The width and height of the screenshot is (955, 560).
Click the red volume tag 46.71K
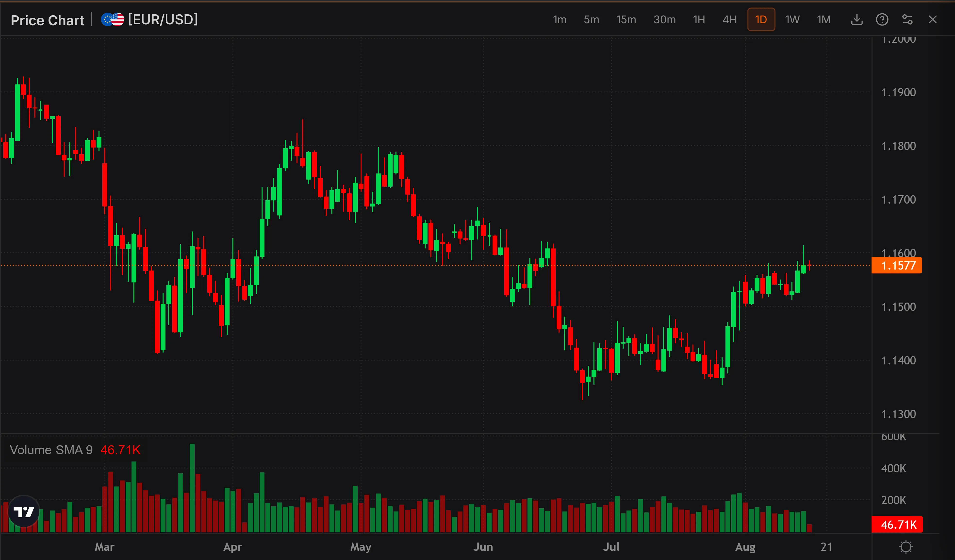[897, 524]
